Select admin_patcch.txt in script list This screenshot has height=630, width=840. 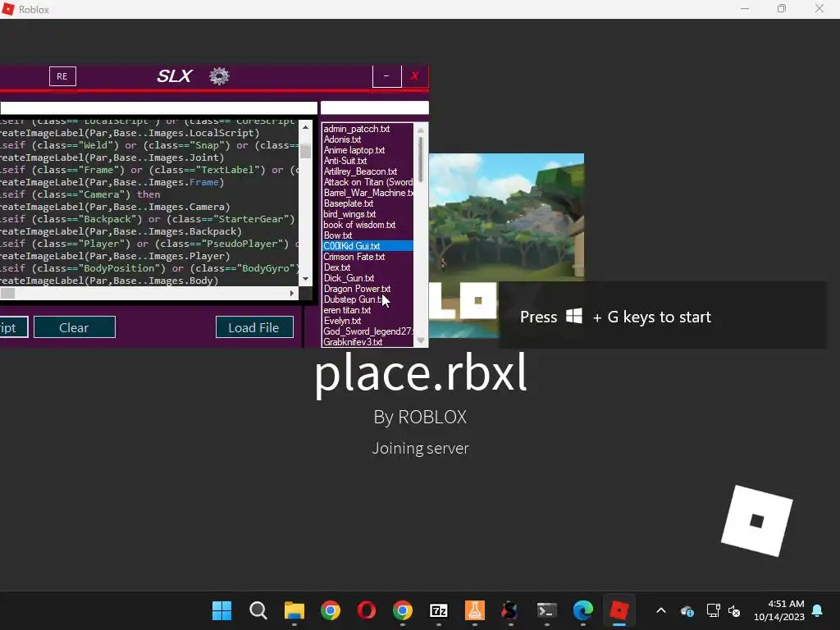pyautogui.click(x=356, y=129)
